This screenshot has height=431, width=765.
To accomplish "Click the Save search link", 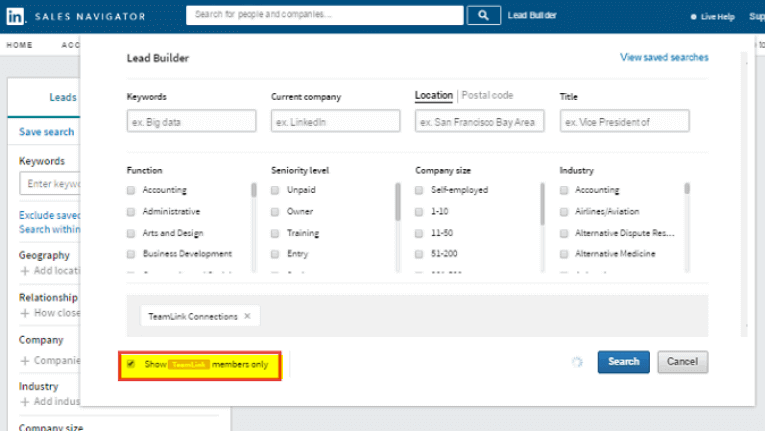I will click(x=46, y=132).
